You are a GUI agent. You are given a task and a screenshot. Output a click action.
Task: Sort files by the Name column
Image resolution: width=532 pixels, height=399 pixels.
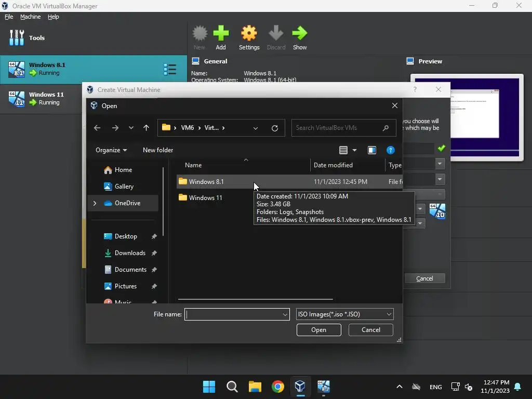click(x=243, y=165)
